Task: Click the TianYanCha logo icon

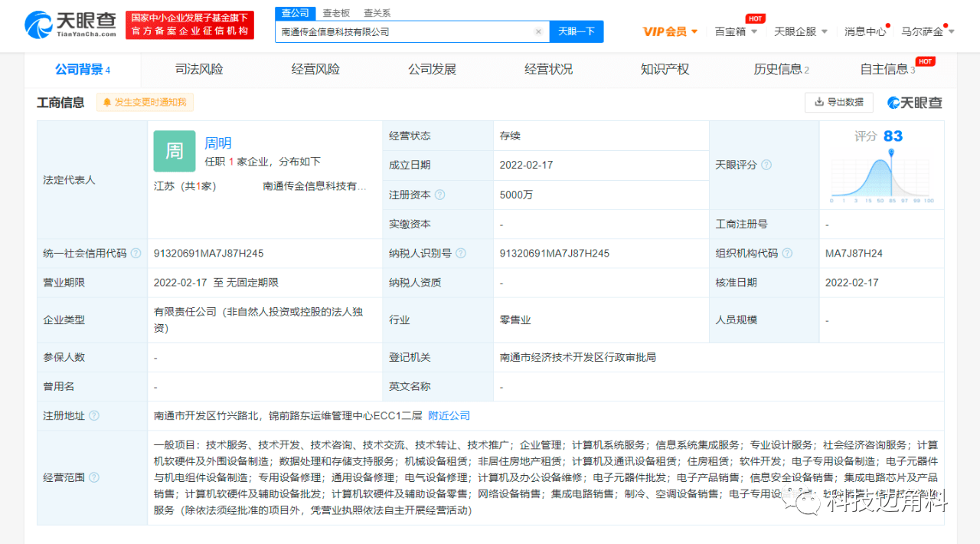Action: pos(38,25)
